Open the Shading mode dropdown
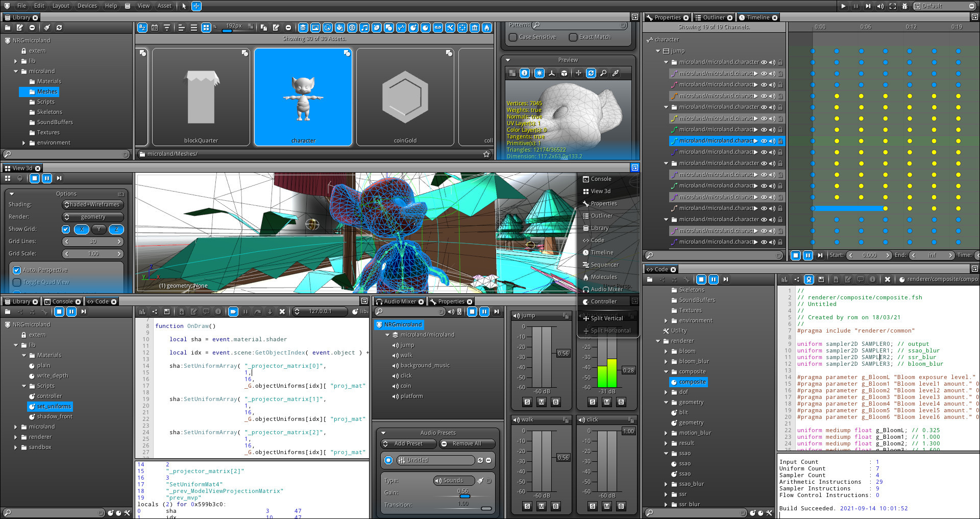 (x=92, y=204)
